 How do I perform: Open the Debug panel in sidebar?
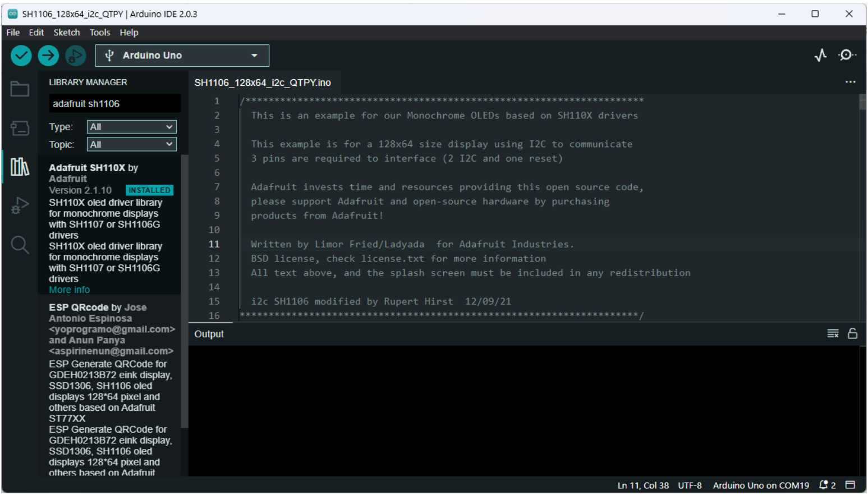[20, 206]
